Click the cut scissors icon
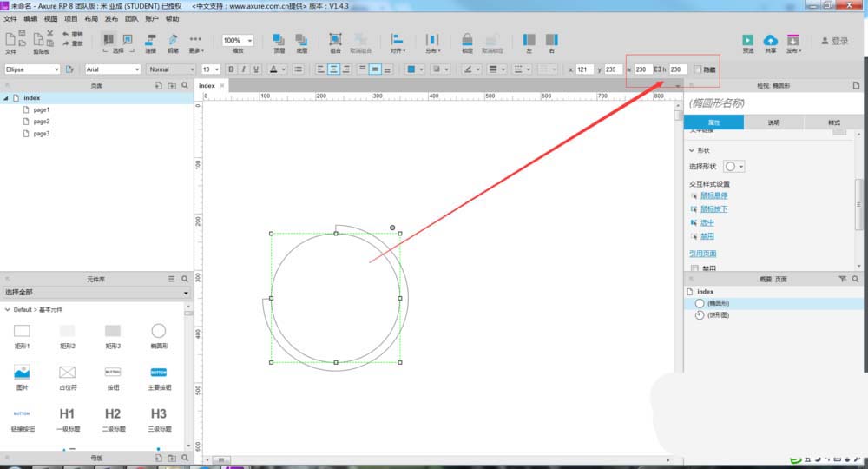Image resolution: width=868 pixels, height=469 pixels. tap(49, 34)
